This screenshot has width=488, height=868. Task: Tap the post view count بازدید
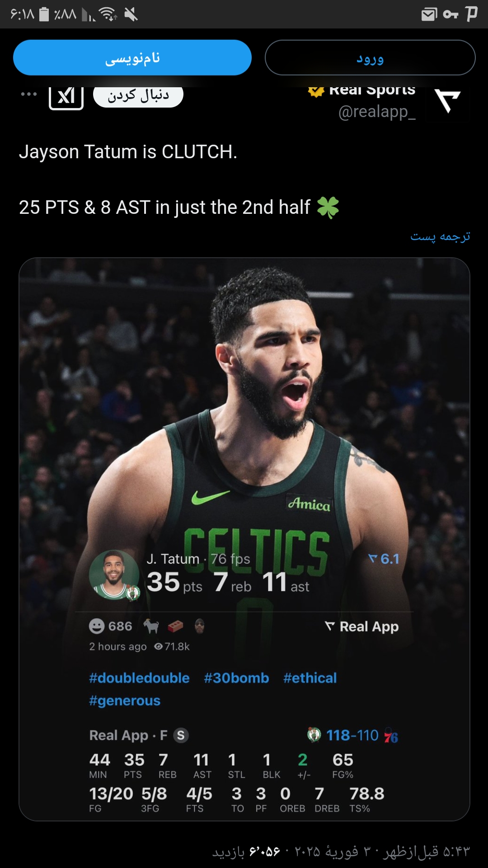pos(246,852)
